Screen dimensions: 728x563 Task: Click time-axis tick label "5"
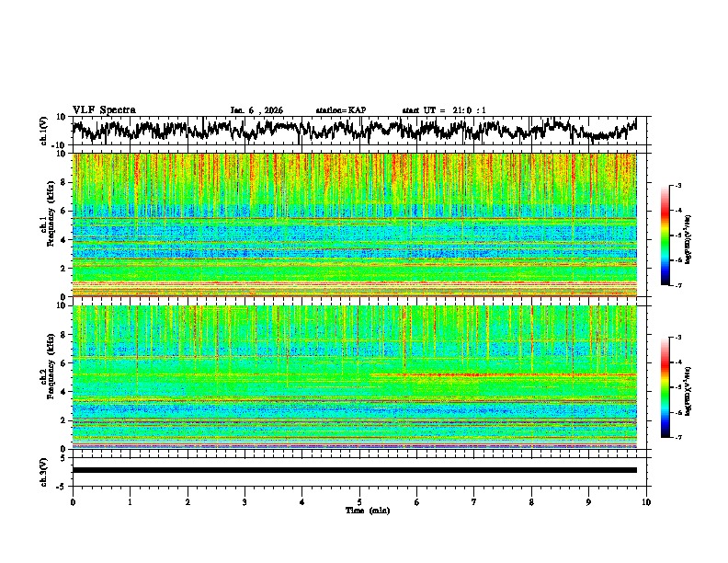click(359, 502)
